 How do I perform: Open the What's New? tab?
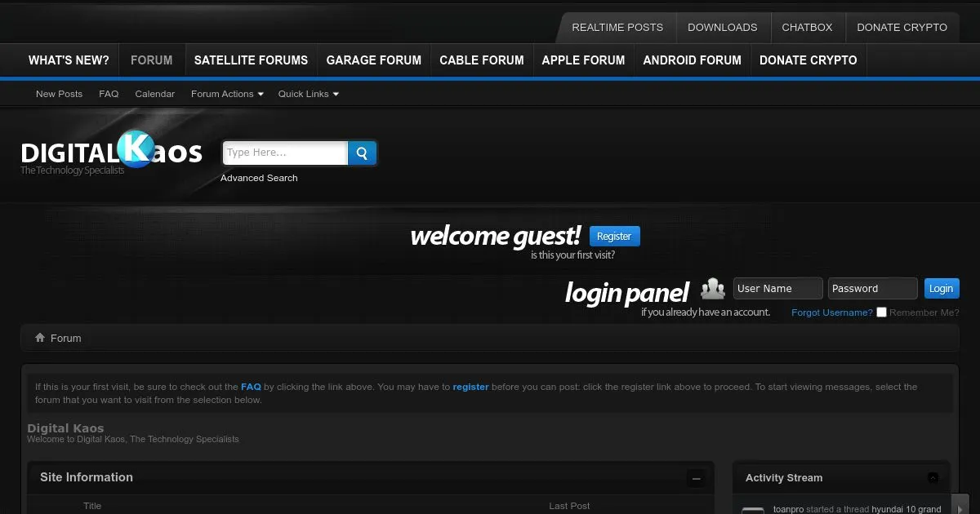click(x=69, y=60)
